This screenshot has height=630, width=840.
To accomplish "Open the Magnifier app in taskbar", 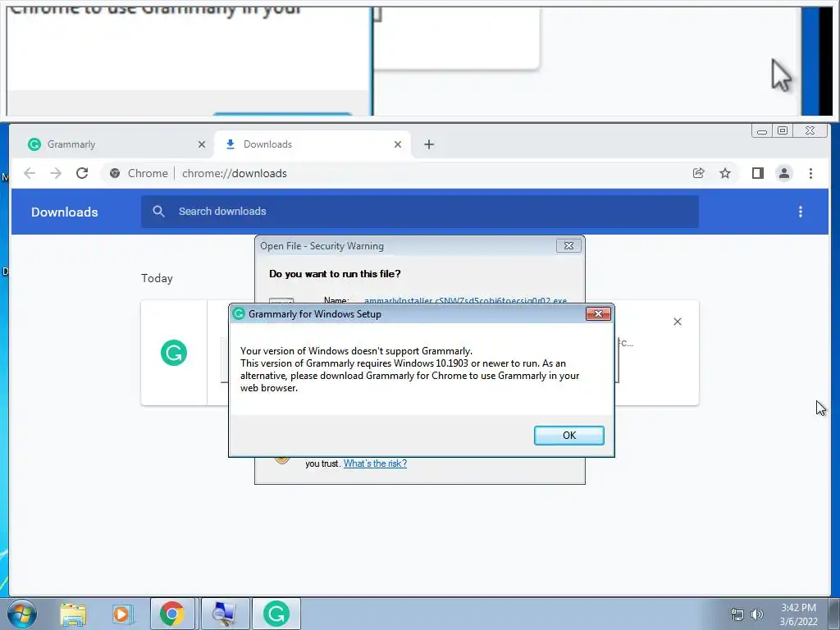I will 225,614.
